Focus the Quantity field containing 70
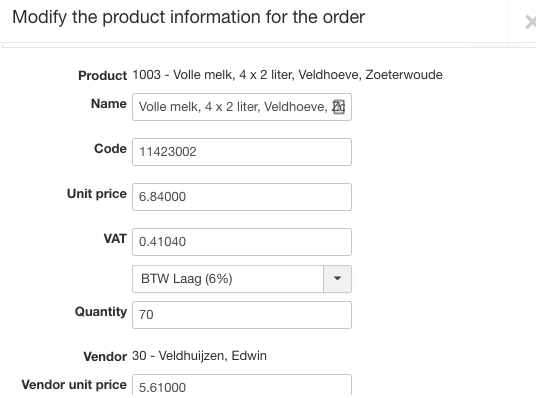This screenshot has width=536, height=398. pyautogui.click(x=242, y=315)
